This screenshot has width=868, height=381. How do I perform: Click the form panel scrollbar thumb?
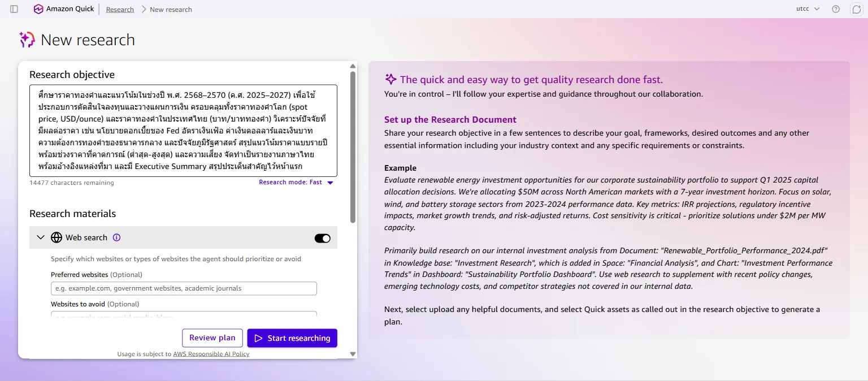pyautogui.click(x=353, y=147)
